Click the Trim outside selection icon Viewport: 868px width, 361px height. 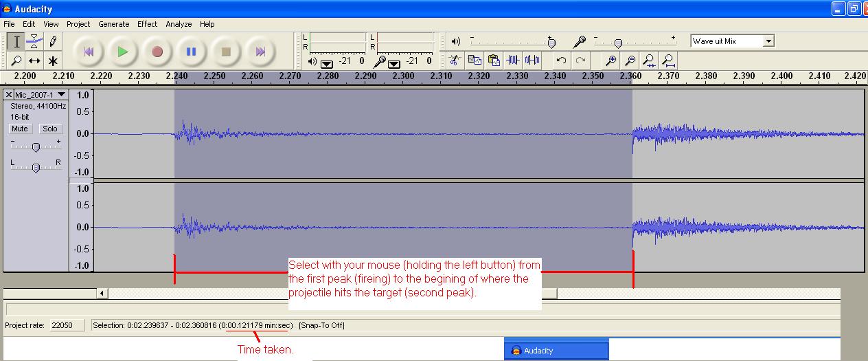click(513, 61)
